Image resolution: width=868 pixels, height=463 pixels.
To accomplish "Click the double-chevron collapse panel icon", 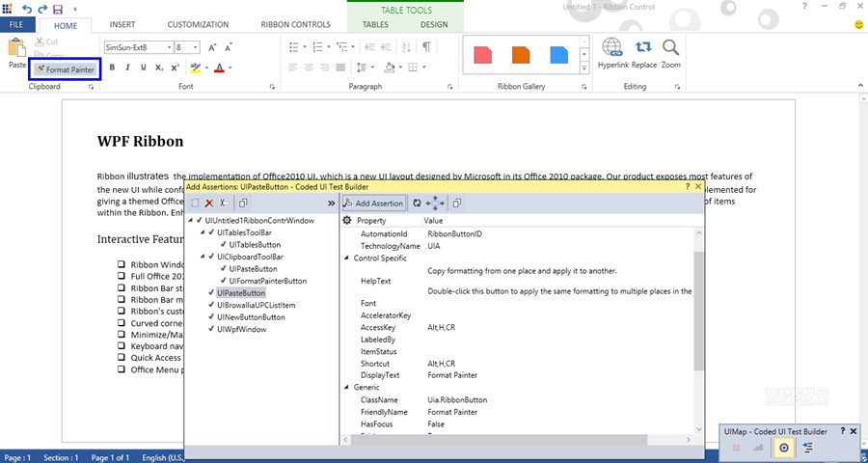I will [x=331, y=204].
